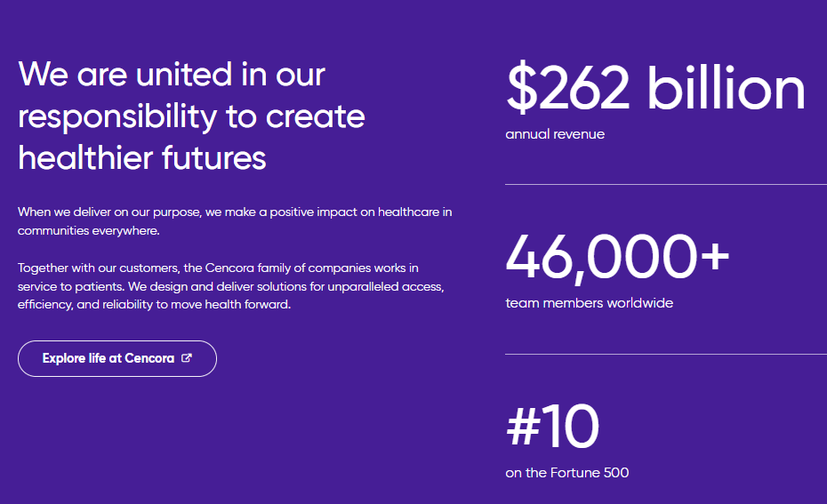Click the "We are united in our" heading line
This screenshot has height=504, width=827.
[x=172, y=75]
